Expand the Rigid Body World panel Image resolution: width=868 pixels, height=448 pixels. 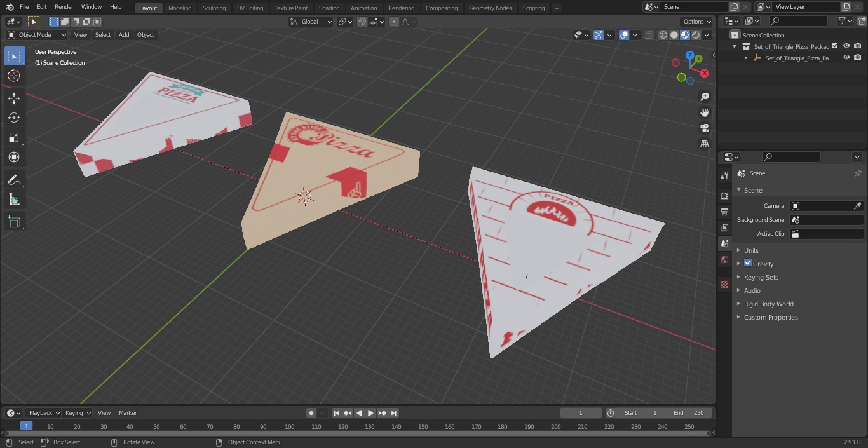768,304
